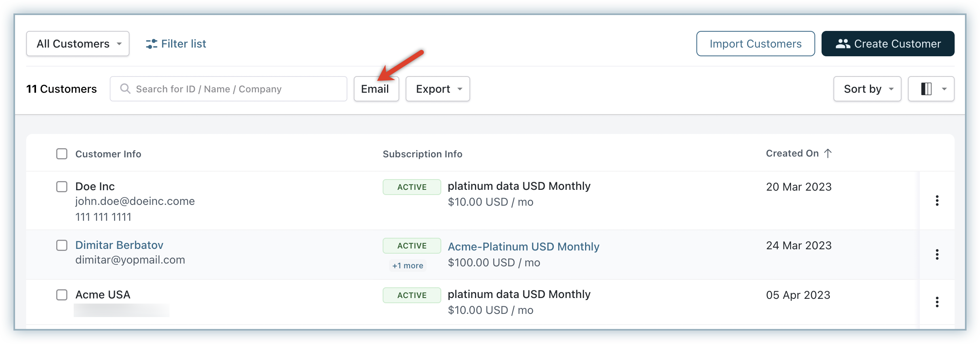Open the Export dropdown

click(x=438, y=89)
